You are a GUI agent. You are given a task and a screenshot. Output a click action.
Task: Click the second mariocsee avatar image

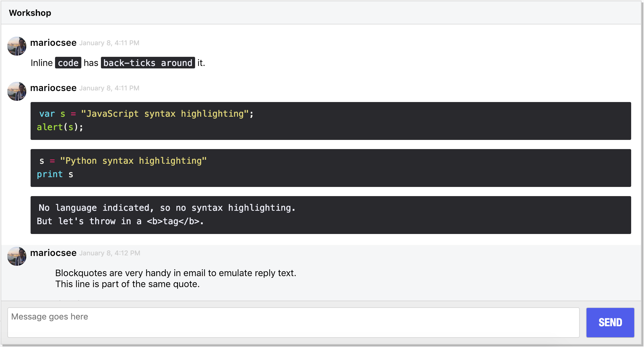(17, 91)
